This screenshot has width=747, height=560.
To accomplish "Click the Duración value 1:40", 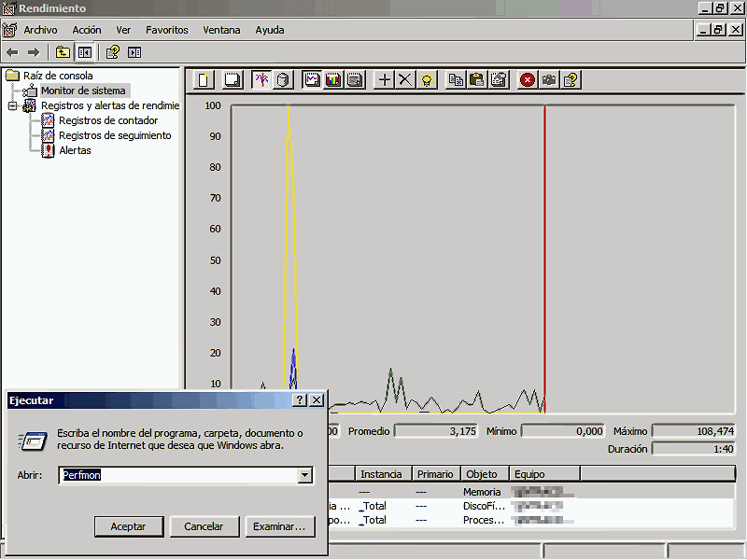I will coord(694,449).
